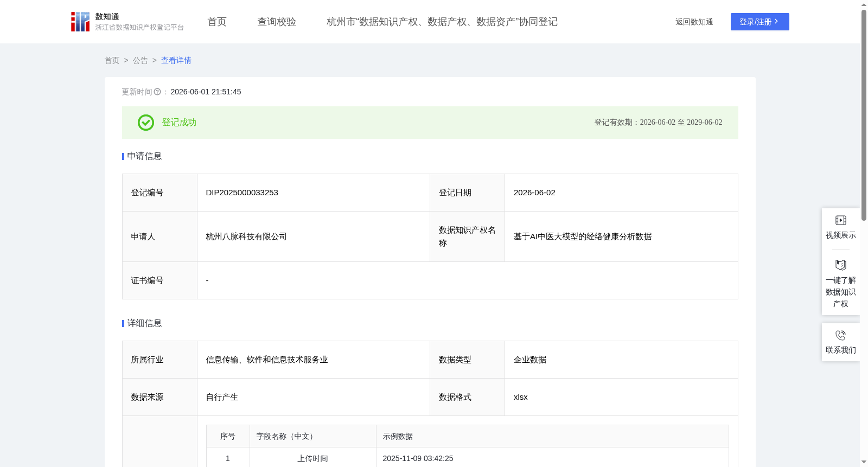Select update time 2026-06-01 21:51:45

tap(206, 92)
